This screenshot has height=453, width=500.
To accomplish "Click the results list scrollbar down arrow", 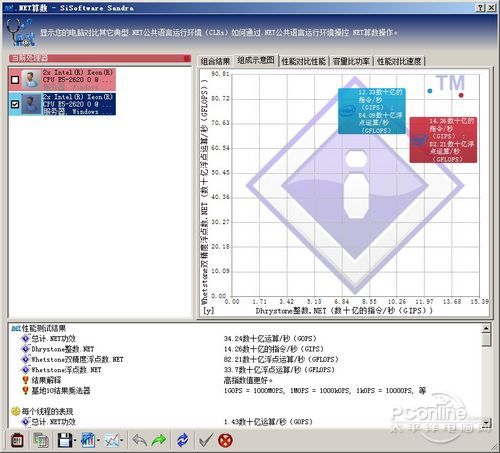I will tap(486, 423).
